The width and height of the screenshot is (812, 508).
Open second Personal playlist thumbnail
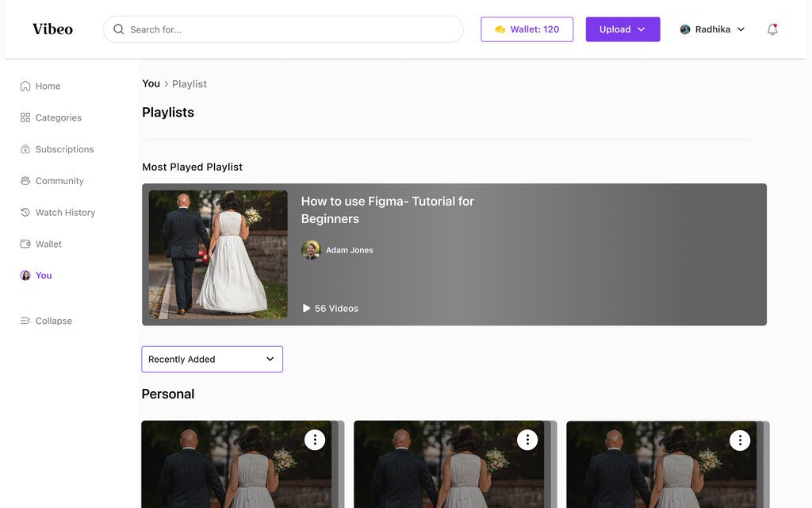[449, 464]
